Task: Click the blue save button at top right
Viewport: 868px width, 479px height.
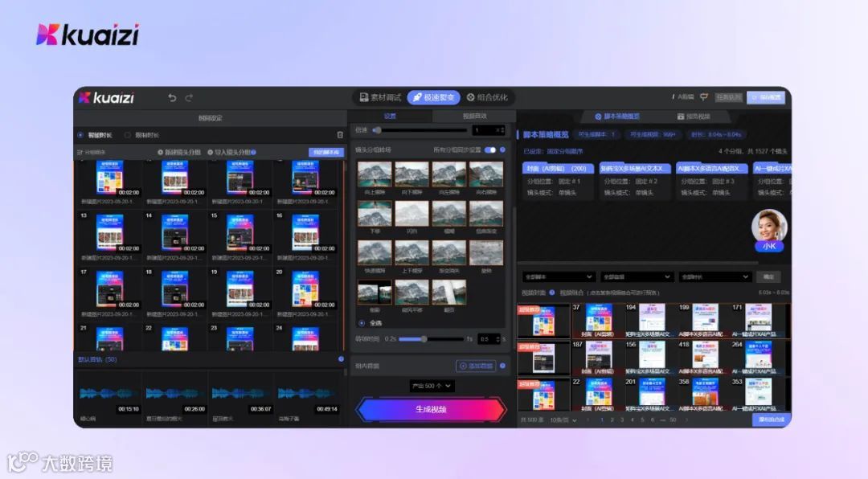Action: coord(766,97)
